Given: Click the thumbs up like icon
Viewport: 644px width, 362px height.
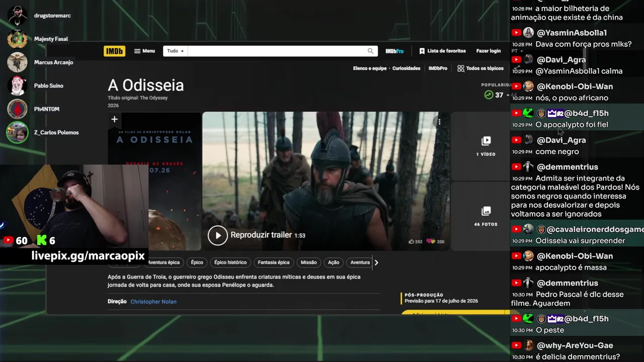Looking at the screenshot, I should tap(412, 241).
